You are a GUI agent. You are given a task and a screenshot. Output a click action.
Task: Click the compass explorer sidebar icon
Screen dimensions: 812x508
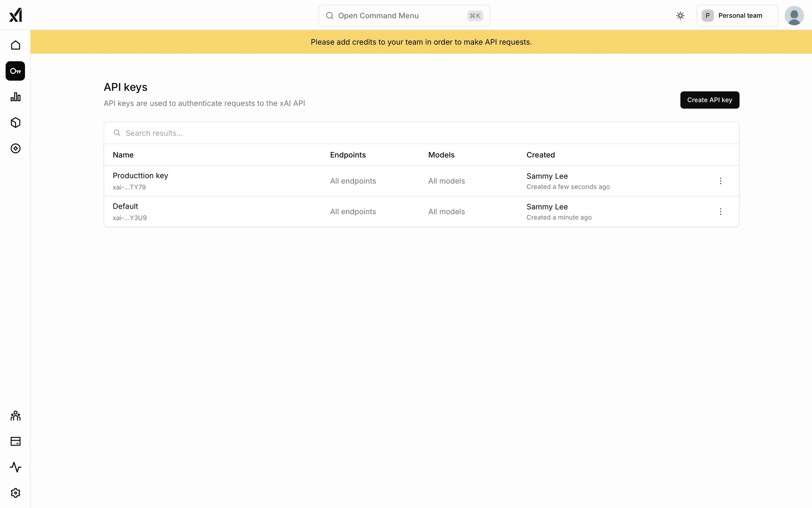pyautogui.click(x=16, y=149)
